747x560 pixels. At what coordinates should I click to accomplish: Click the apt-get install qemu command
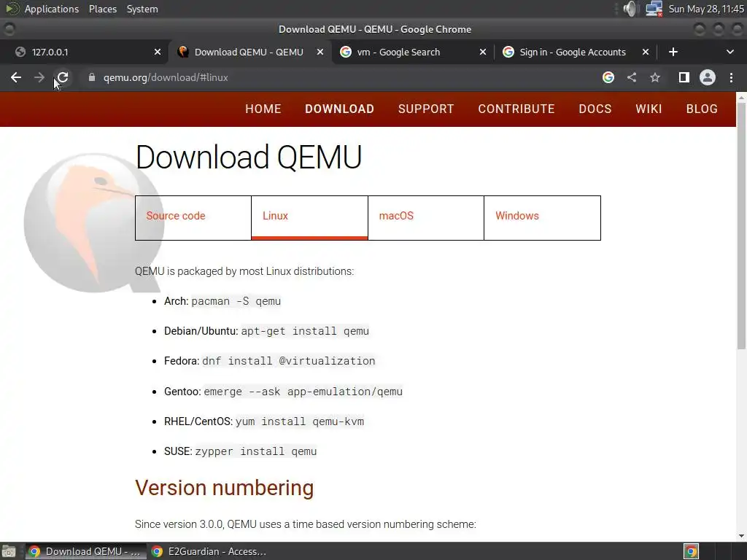tap(305, 332)
